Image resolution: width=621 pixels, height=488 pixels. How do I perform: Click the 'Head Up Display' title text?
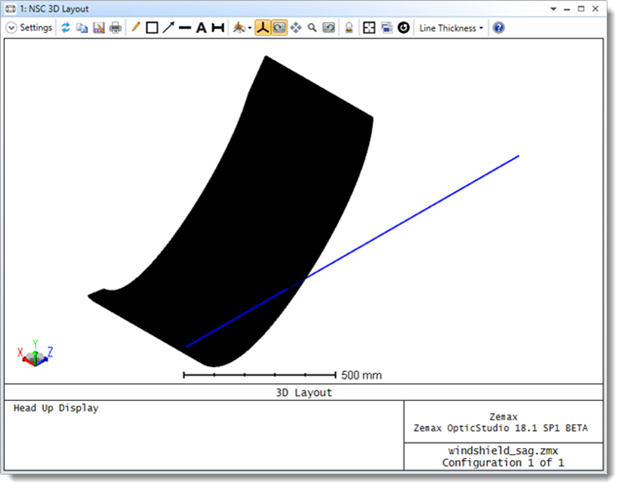(56, 408)
